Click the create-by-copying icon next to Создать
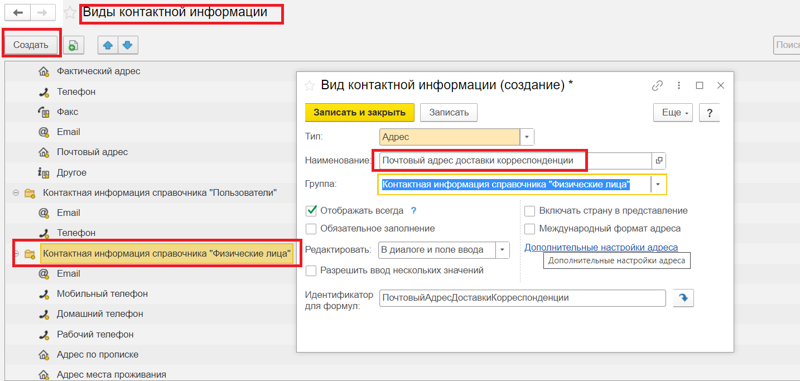This screenshot has width=800, height=381. (x=73, y=45)
